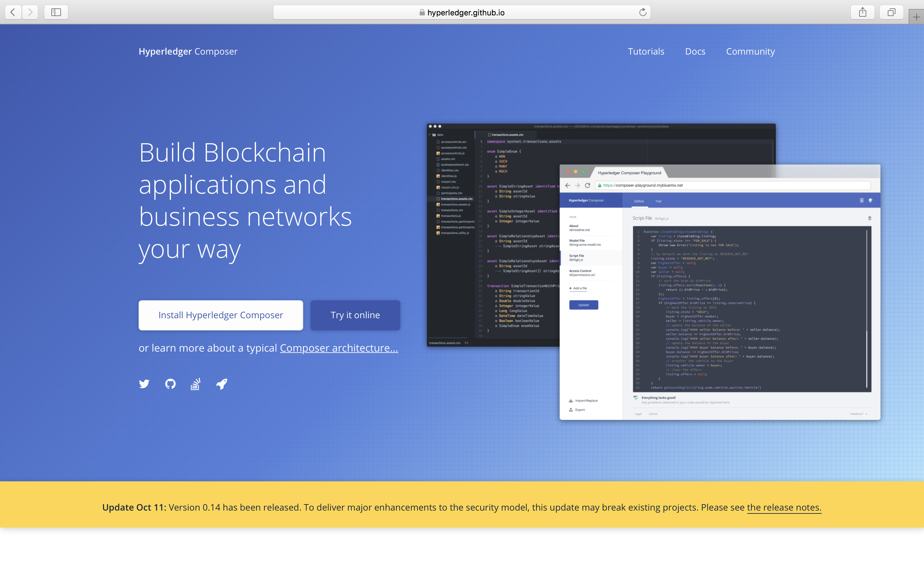The image size is (924, 578).
Task: Open the Stack Overflow icon link
Action: 195,384
